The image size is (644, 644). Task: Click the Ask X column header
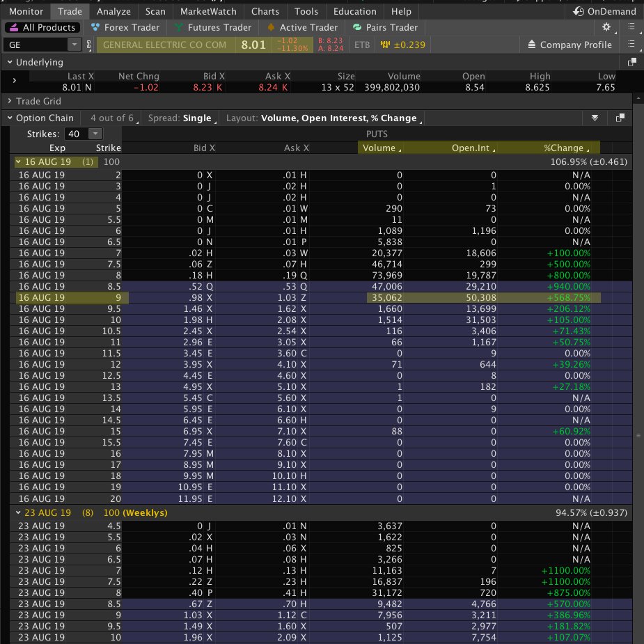296,148
